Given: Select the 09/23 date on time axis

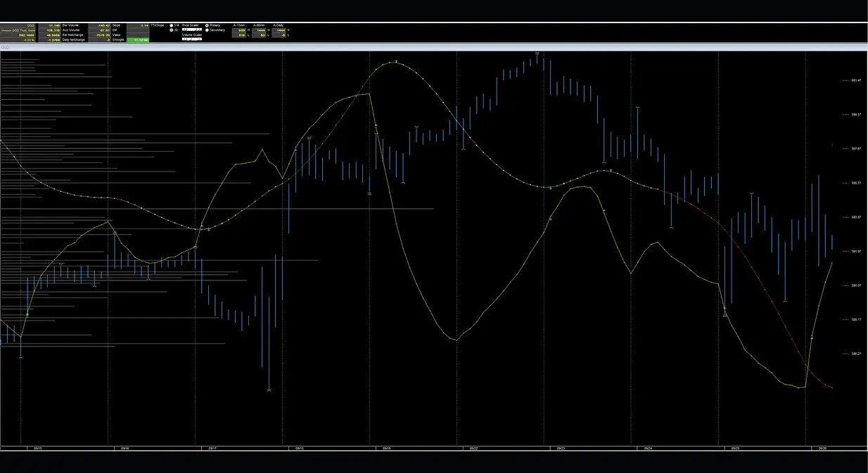Looking at the screenshot, I should click(561, 448).
